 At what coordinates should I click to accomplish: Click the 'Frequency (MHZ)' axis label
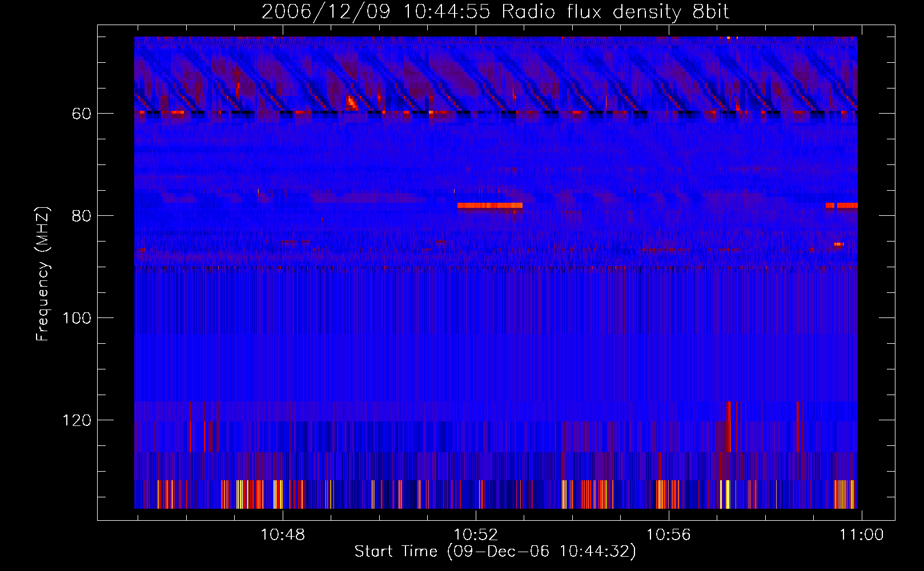coord(43,274)
